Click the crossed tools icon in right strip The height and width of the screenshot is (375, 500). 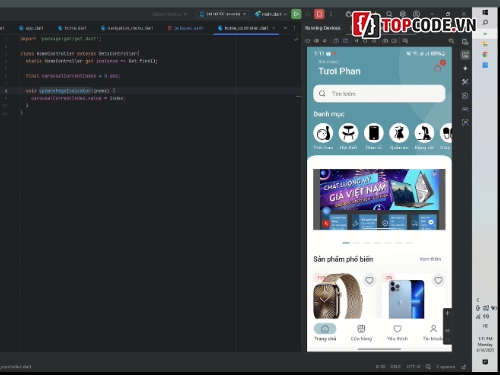pyautogui.click(x=465, y=82)
